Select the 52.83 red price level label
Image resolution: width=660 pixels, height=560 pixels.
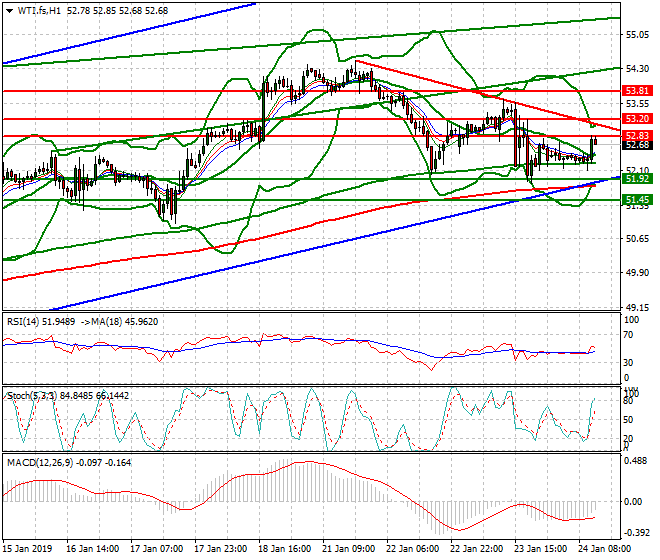pos(637,136)
